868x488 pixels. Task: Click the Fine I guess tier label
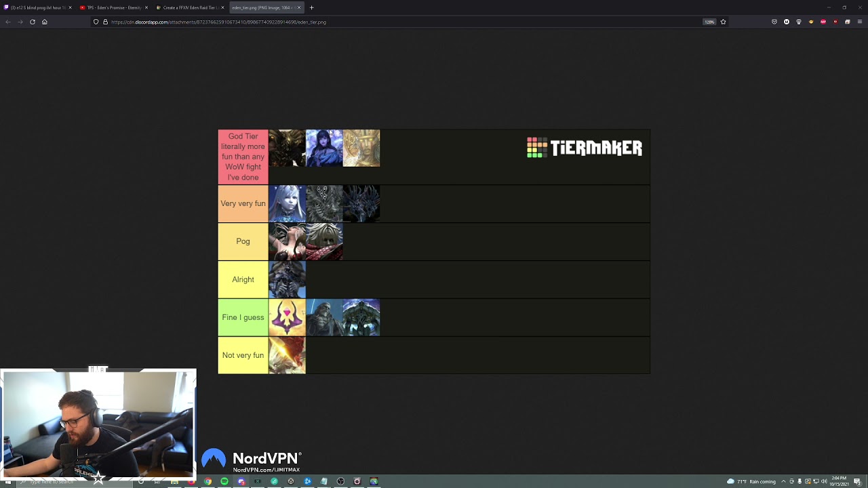243,317
